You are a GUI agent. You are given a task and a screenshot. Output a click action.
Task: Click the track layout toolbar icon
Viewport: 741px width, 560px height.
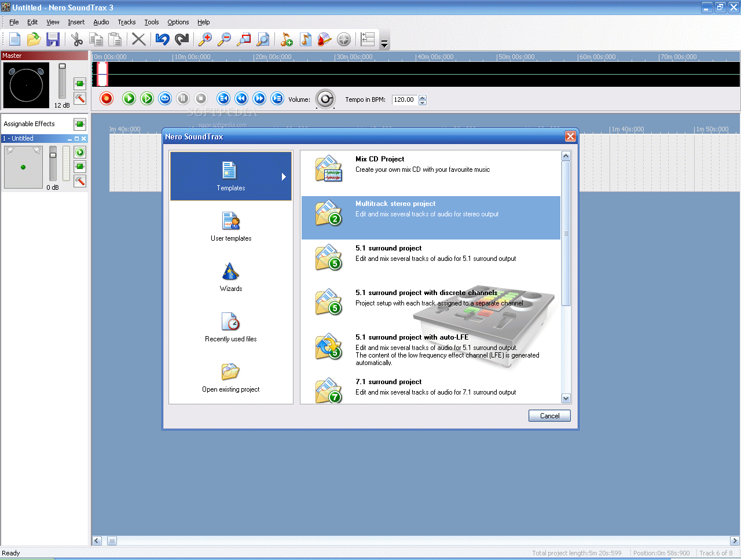[368, 39]
